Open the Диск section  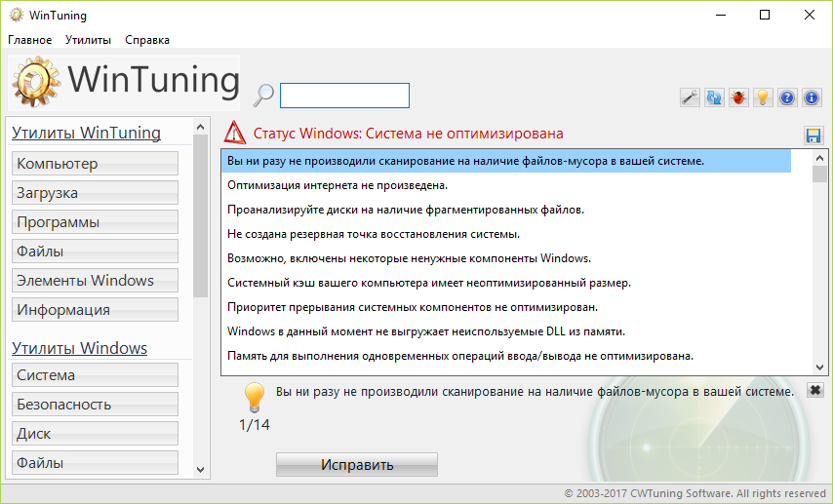95,434
